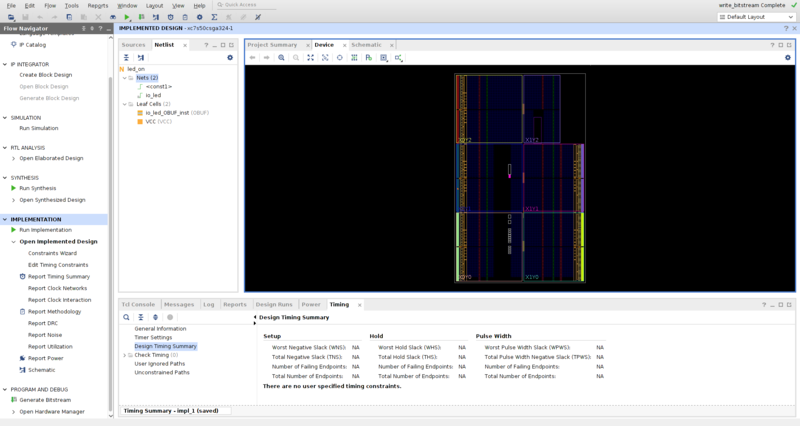This screenshot has width=800, height=426.
Task: Collapse Open Implemented Design node
Action: [14, 242]
